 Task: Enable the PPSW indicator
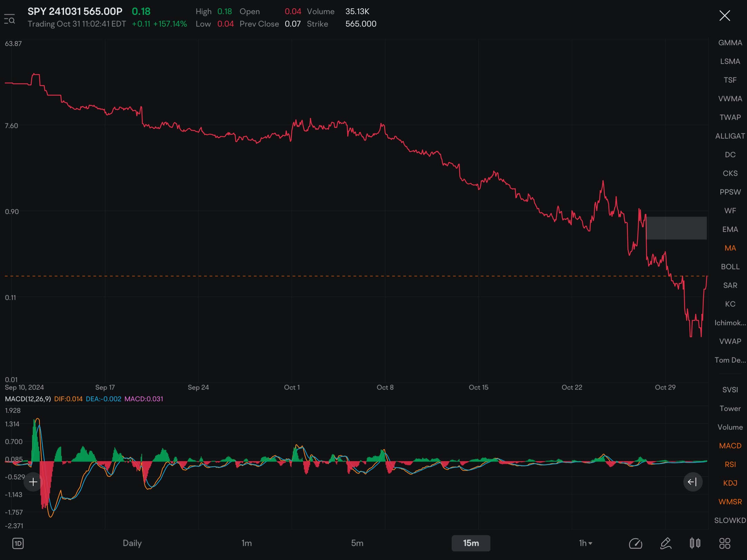pos(730,192)
